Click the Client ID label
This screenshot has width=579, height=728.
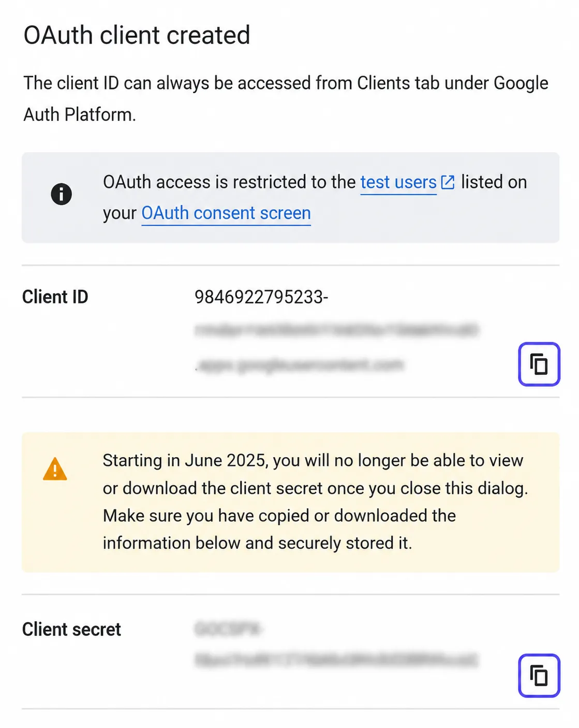click(55, 297)
